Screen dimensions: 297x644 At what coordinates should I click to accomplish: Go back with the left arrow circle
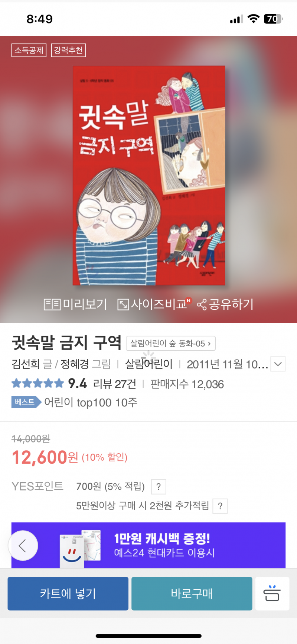point(23,545)
